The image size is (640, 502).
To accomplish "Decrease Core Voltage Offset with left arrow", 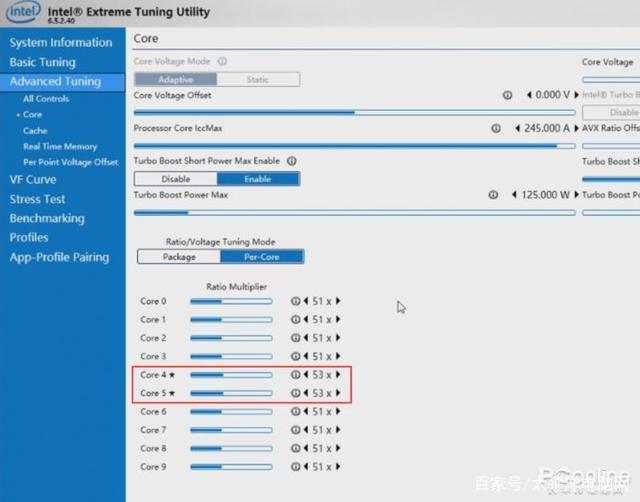I will click(529, 95).
